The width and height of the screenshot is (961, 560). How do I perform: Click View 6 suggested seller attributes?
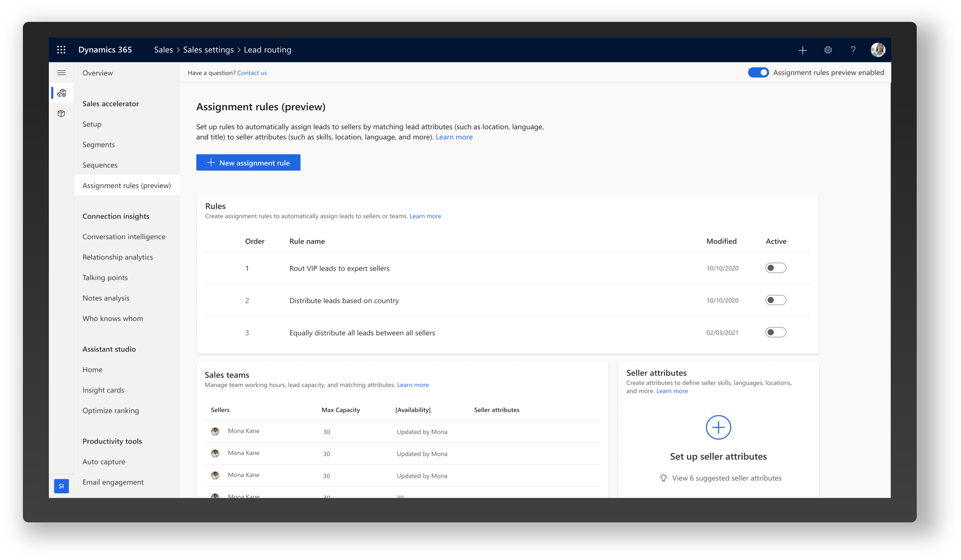(x=726, y=478)
